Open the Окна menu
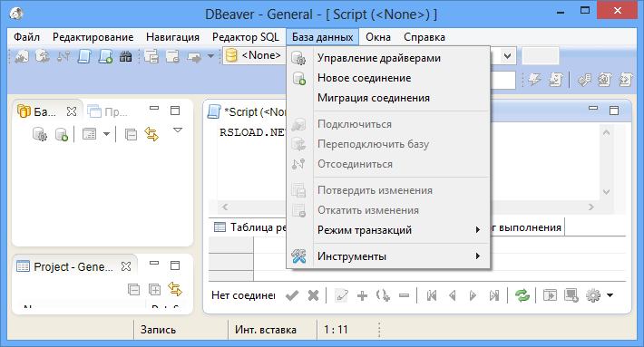The image size is (644, 347). [378, 37]
